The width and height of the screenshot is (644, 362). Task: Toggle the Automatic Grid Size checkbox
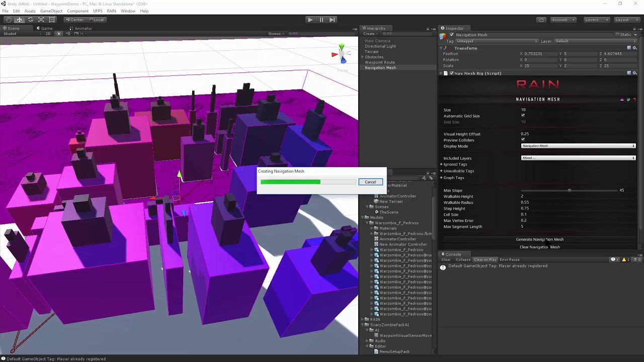523,116
